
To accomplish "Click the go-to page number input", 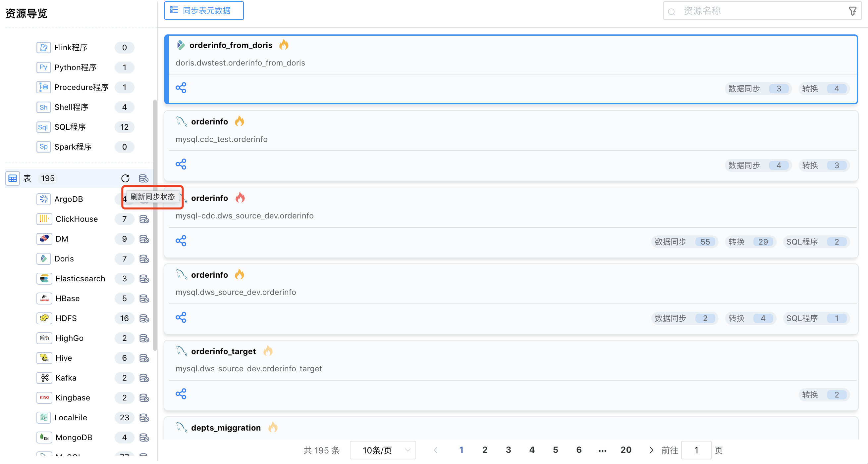I will point(696,450).
